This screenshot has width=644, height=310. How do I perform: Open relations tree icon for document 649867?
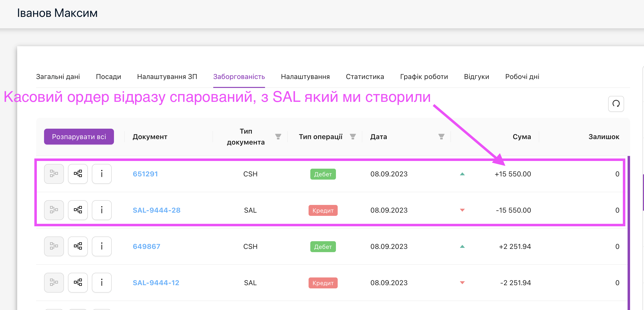(x=78, y=246)
